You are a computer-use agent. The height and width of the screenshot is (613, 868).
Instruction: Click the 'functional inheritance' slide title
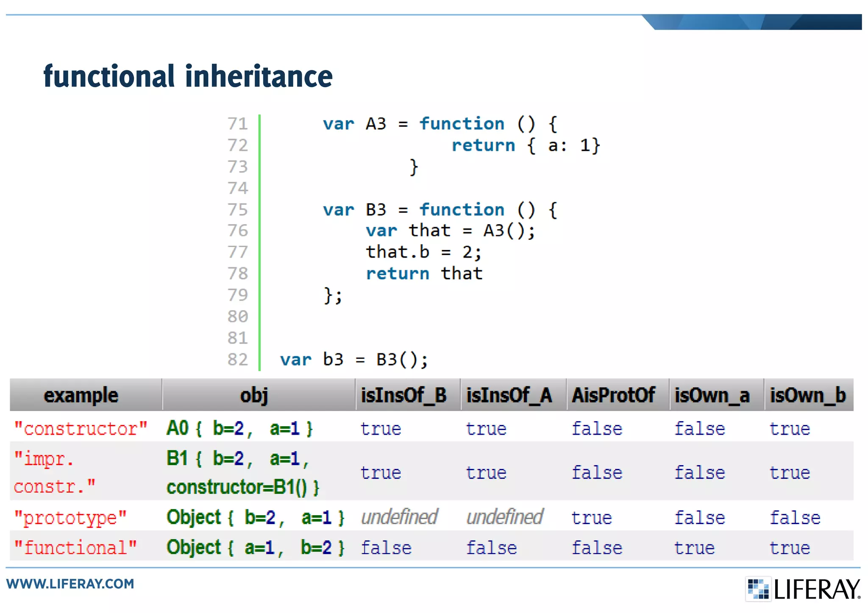188,76
